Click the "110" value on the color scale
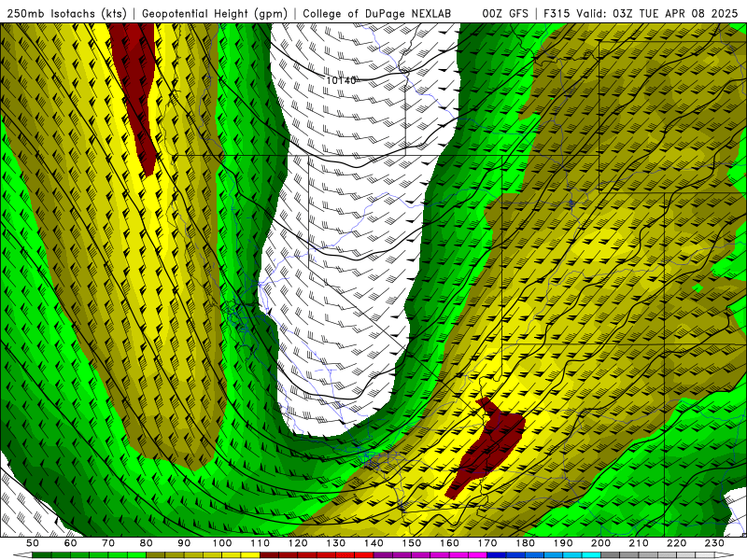747x560 pixels. click(x=261, y=543)
